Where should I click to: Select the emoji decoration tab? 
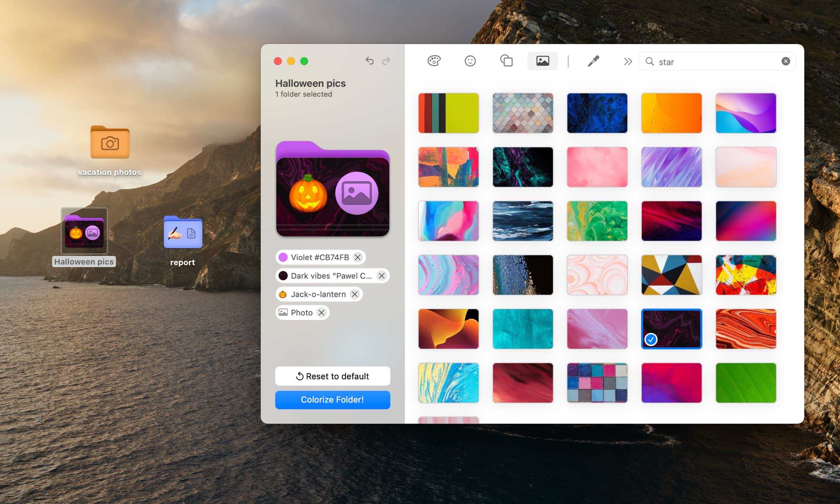470,61
